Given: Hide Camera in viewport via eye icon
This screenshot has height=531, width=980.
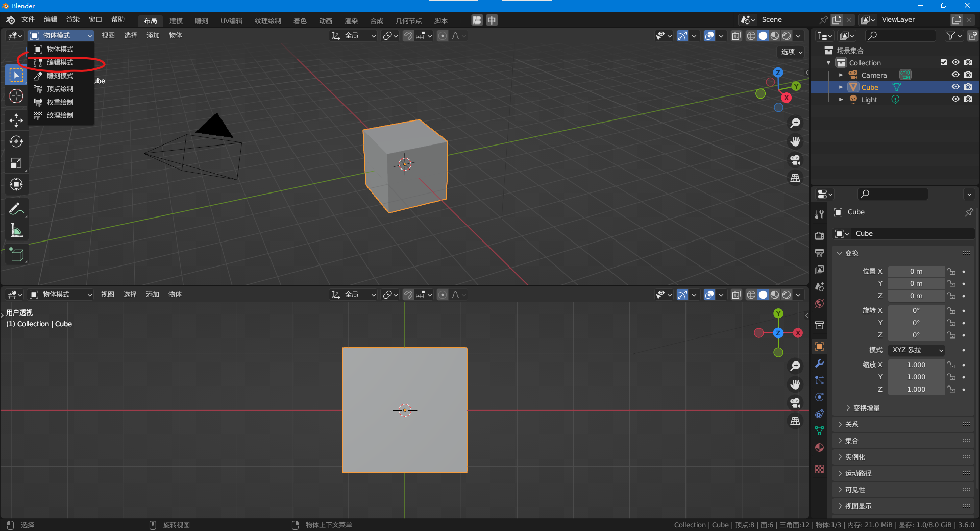Looking at the screenshot, I should tap(955, 75).
